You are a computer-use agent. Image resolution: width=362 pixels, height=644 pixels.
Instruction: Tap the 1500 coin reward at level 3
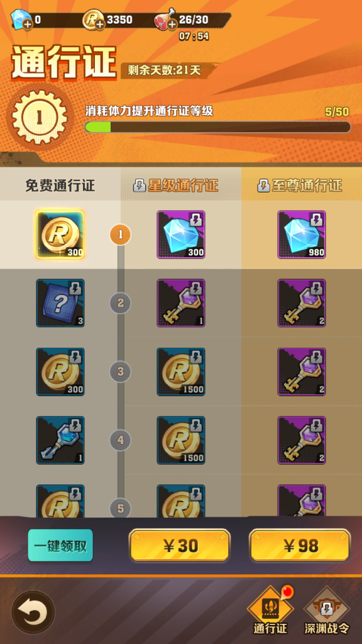(181, 372)
